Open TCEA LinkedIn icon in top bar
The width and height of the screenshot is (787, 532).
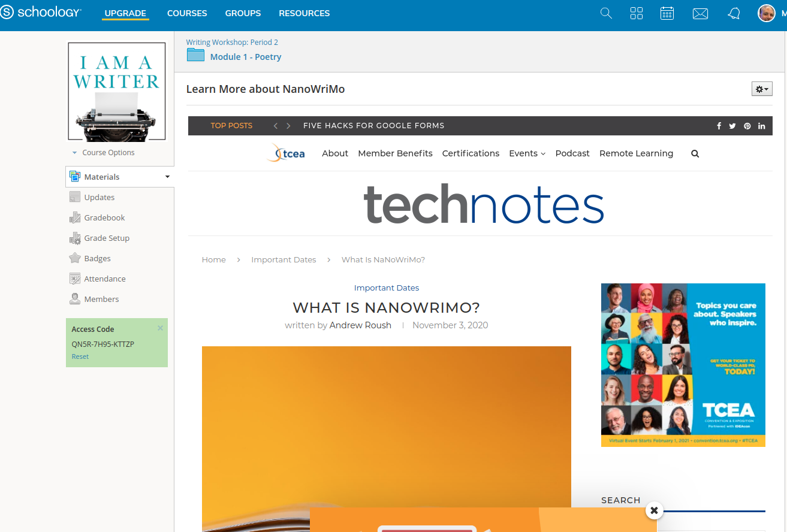pyautogui.click(x=762, y=126)
